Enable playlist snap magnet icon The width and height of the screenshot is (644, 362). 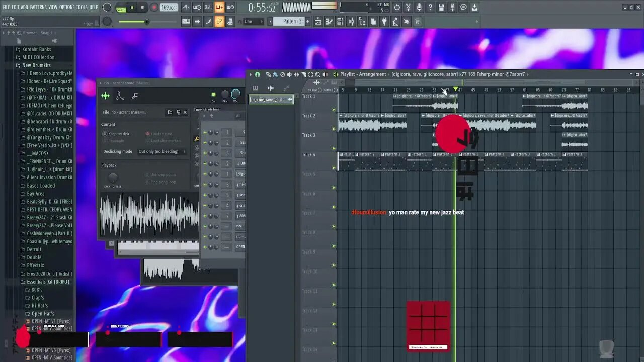pyautogui.click(x=257, y=74)
